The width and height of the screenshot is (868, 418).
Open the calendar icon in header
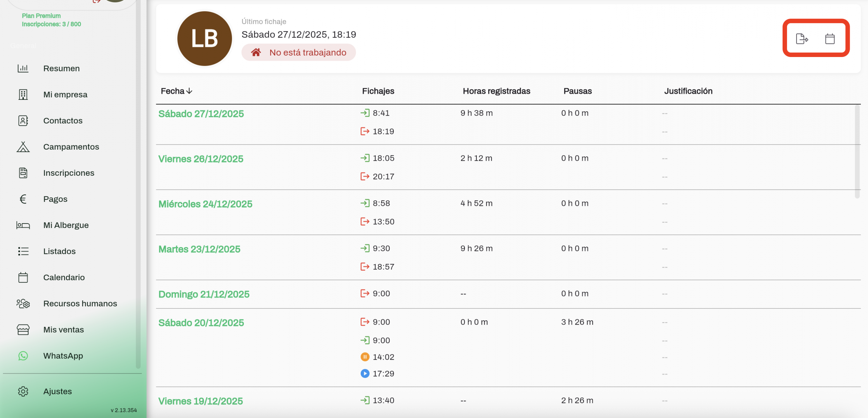click(x=830, y=39)
